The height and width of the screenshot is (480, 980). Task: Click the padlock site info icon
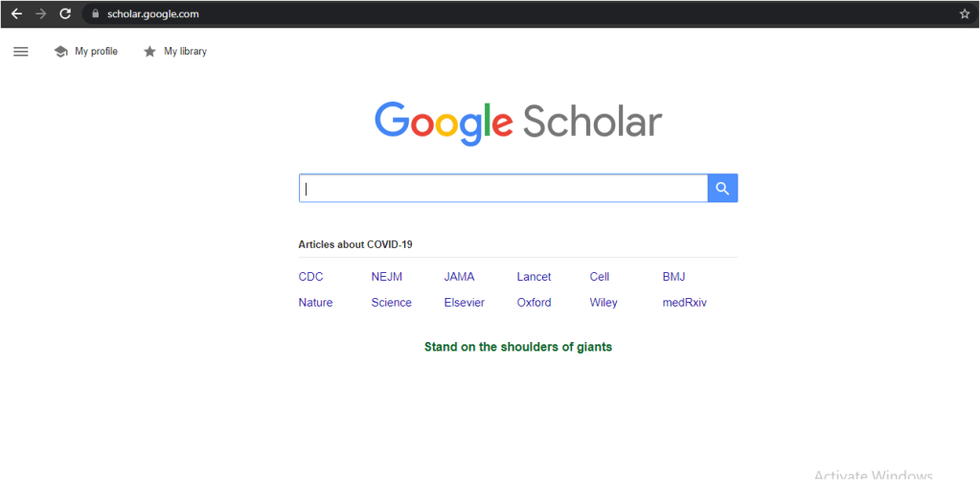click(95, 14)
